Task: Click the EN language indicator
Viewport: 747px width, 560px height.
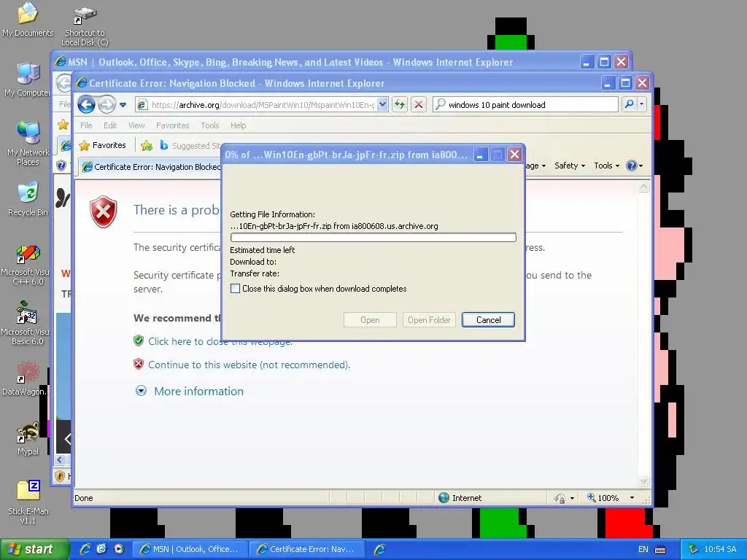Action: tap(643, 549)
